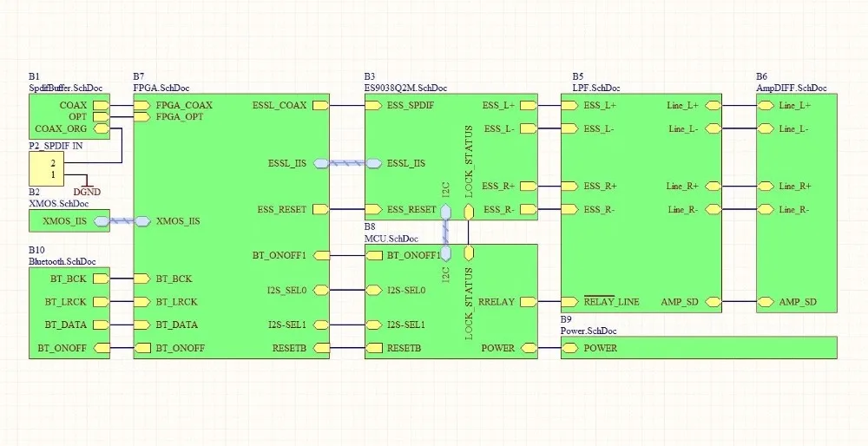This screenshot has width=868, height=446.
Task: Click the "FPGA.SchDoc" file name label
Action: (x=161, y=88)
